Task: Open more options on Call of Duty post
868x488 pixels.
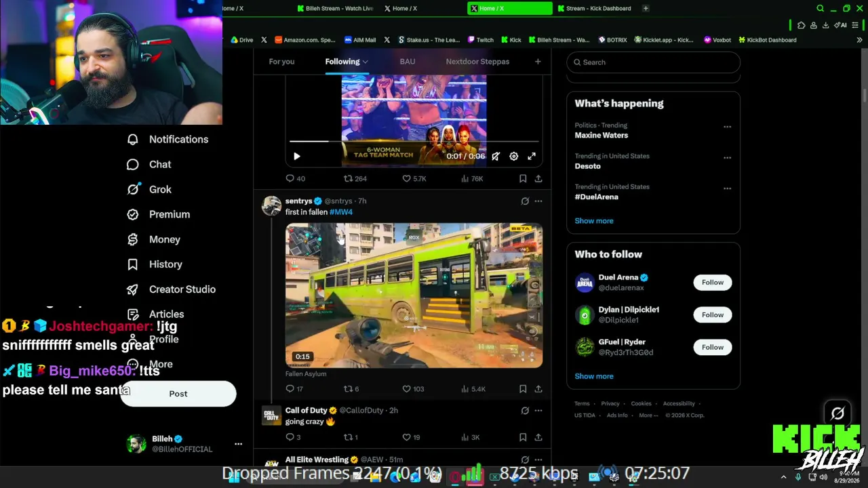Action: point(538,411)
